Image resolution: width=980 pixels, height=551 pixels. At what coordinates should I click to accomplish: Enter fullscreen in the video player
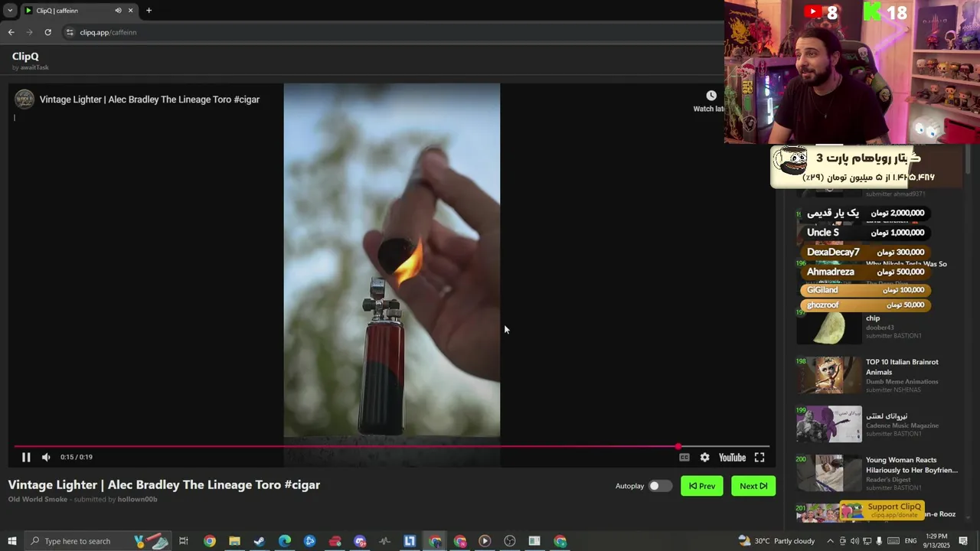tap(759, 457)
